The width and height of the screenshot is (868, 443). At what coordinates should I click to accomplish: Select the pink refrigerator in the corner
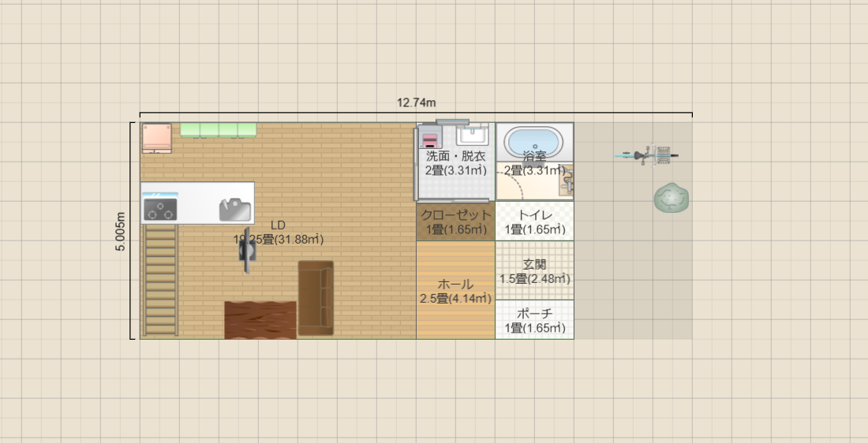click(157, 138)
